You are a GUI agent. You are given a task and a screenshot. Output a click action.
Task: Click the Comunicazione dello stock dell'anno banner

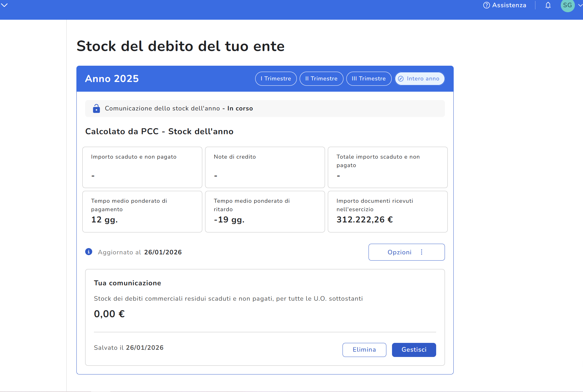[265, 109]
